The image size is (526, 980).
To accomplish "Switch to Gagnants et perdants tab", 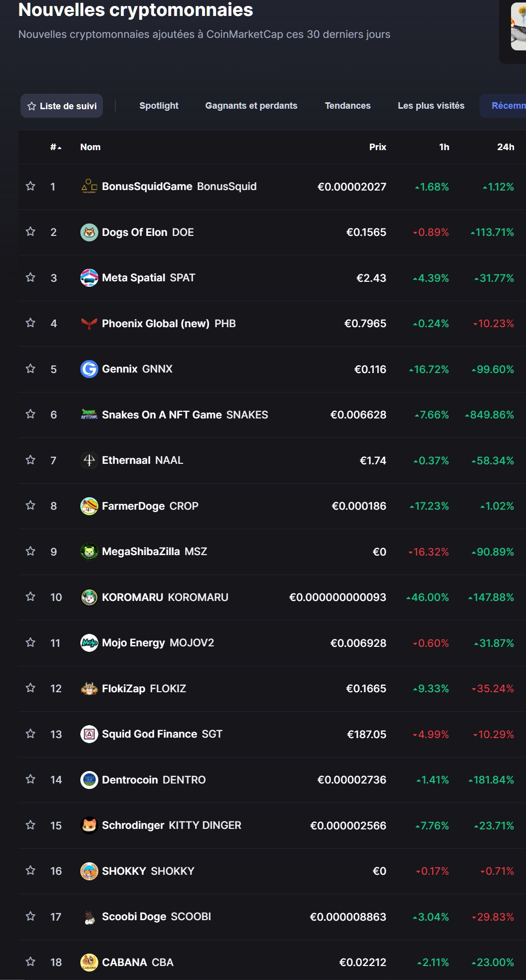I will pos(251,106).
